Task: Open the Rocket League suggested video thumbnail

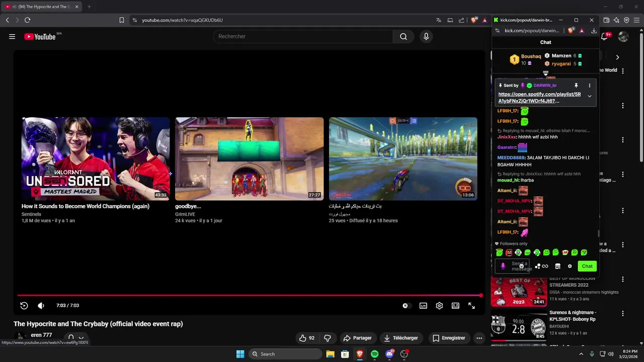Action: pyautogui.click(x=403, y=159)
